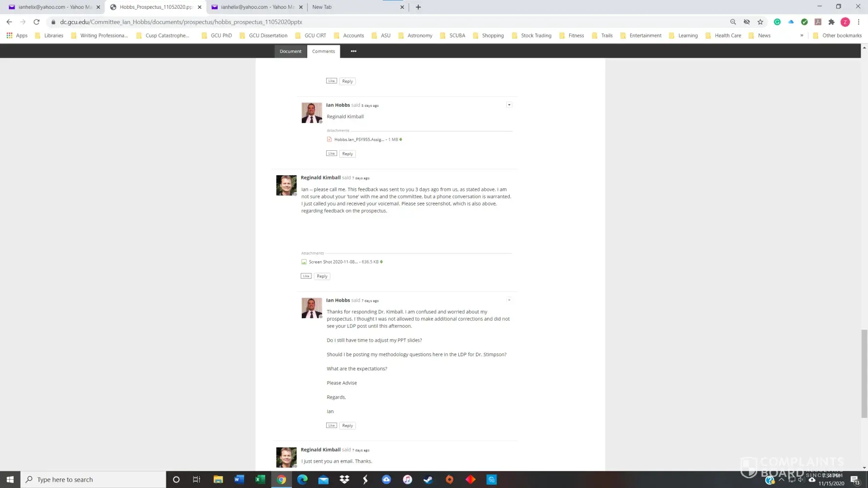Image resolution: width=868 pixels, height=488 pixels.
Task: Open the Extensions puzzle piece menu
Action: [831, 22]
